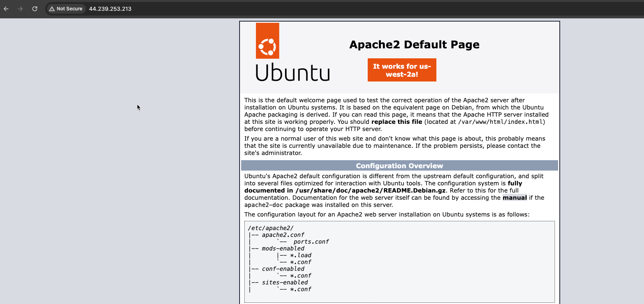Click the apache2-doc package name
This screenshot has width=644, height=304.
pos(264,205)
